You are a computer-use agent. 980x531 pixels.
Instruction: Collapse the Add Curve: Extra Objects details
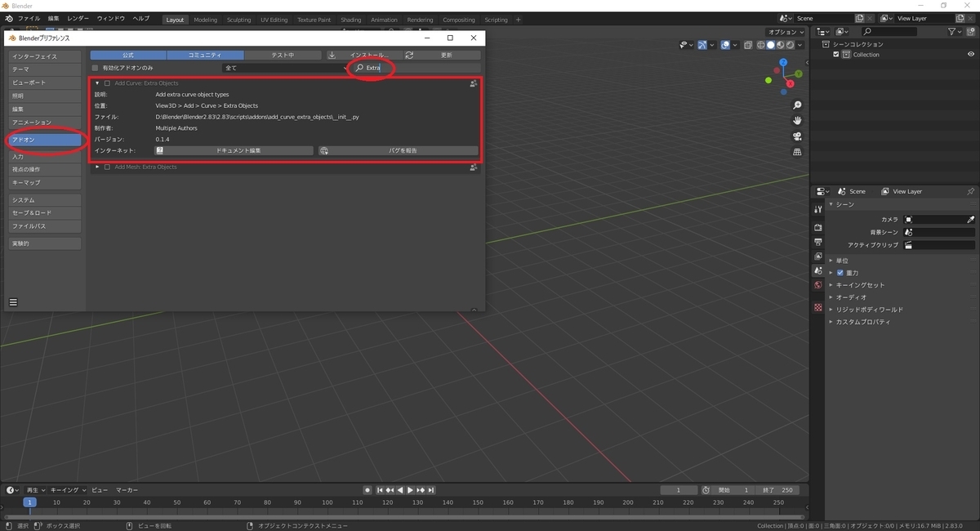[97, 83]
